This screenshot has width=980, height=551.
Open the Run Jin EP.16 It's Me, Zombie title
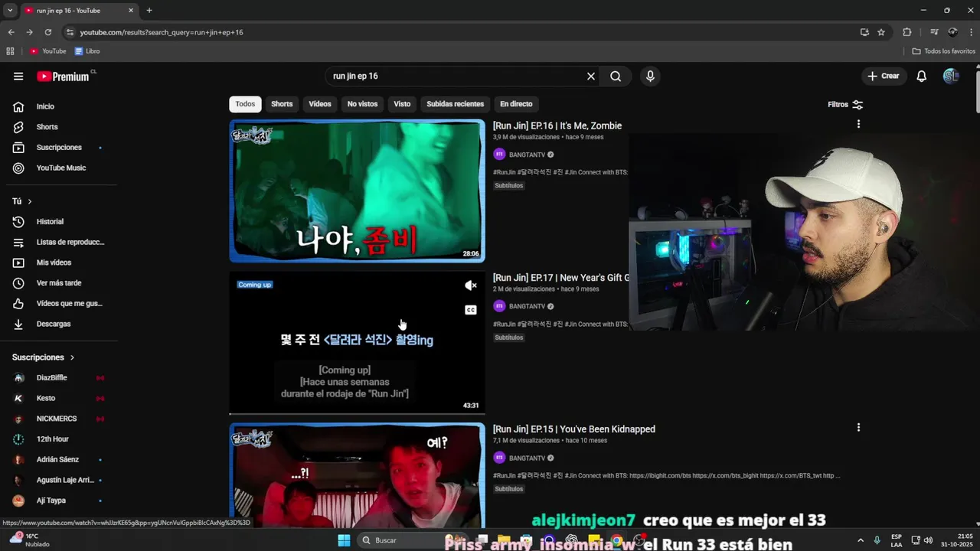point(557,126)
